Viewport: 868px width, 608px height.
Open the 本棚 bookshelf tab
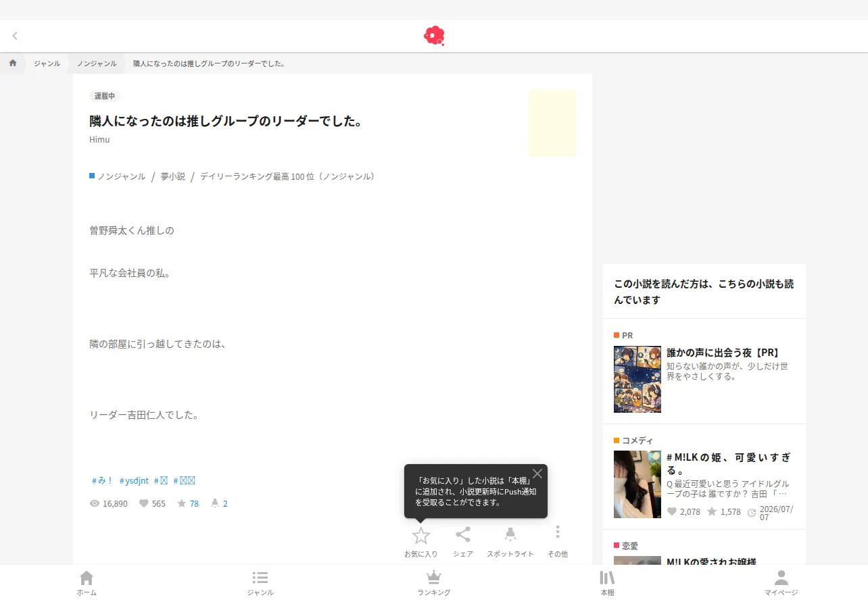click(608, 584)
